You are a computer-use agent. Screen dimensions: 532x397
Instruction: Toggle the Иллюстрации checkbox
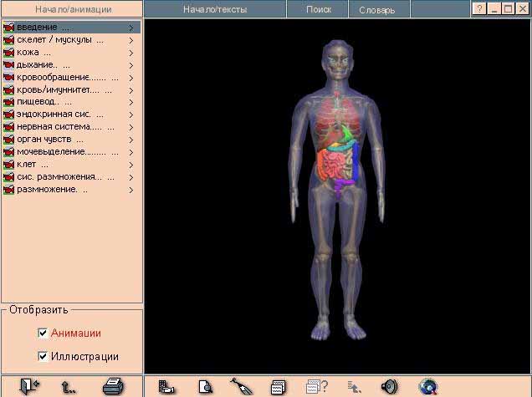[43, 357]
